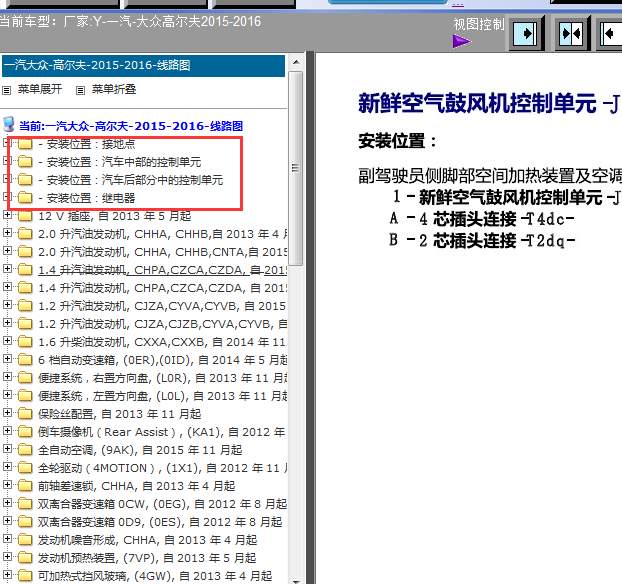
Task: Click the tree panel scroll-down arrow
Action: 296,580
